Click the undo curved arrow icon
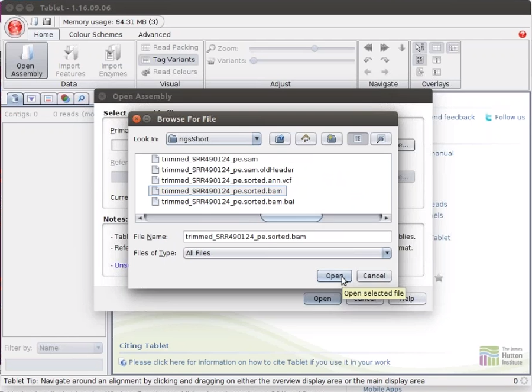 (368, 60)
